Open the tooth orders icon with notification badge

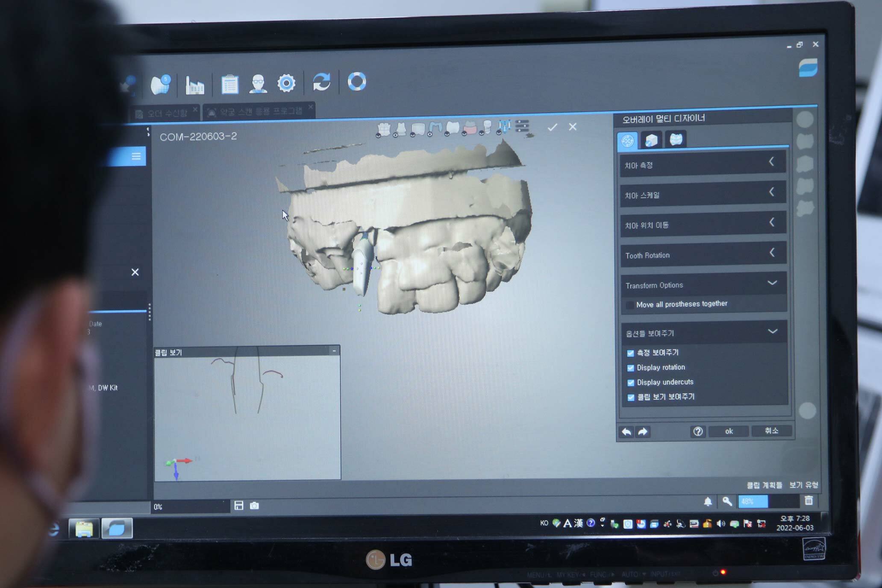[x=161, y=84]
